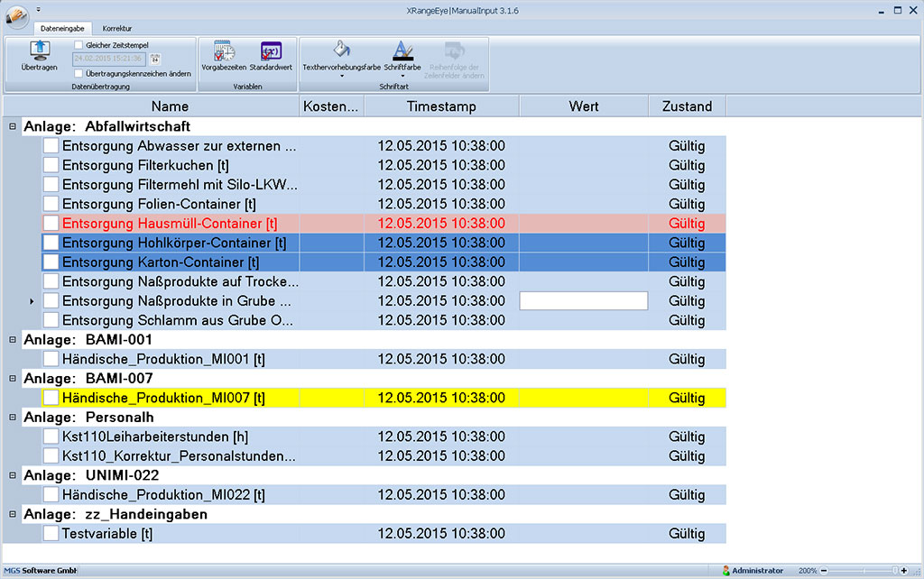Open the quick access toolbar customize arrow
The image size is (924, 579).
38,10
